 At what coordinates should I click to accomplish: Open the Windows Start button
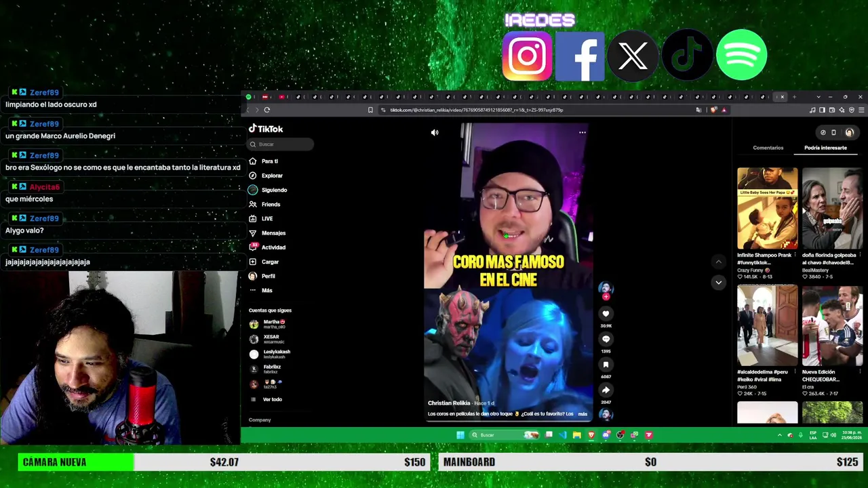(460, 435)
